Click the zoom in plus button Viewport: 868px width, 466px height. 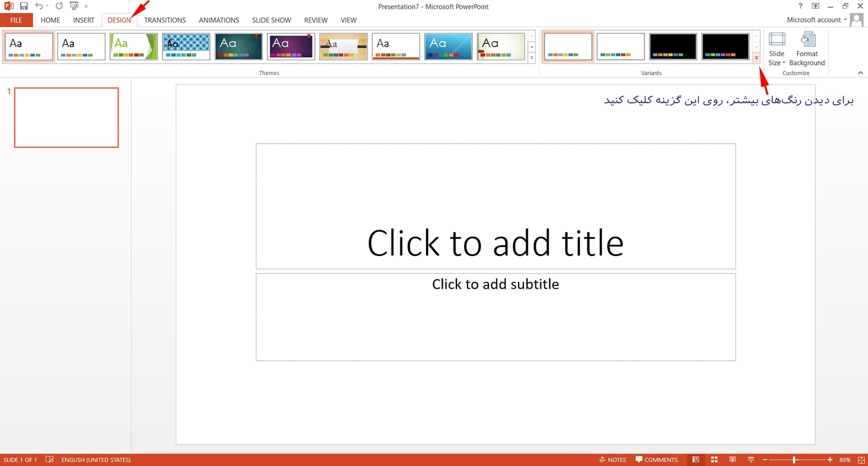[x=830, y=460]
